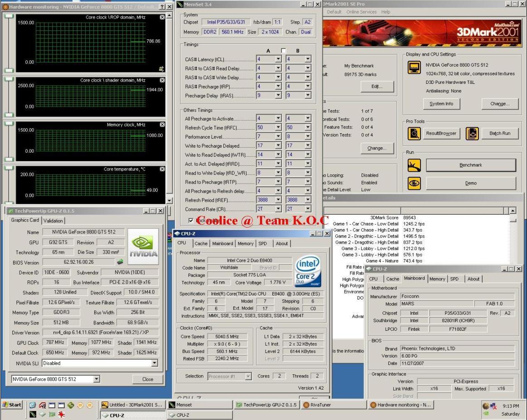Switch to TechPowerUp GPU-Z taskbar button
The width and height of the screenshot is (527, 420).
click(x=266, y=405)
